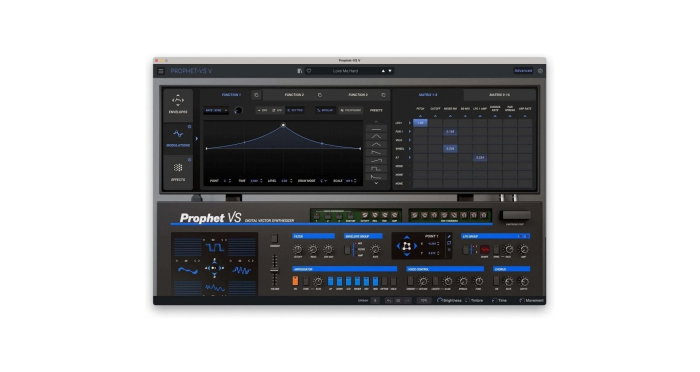Toggle the Modulations power button
The width and height of the screenshot is (700, 372).
point(189,126)
